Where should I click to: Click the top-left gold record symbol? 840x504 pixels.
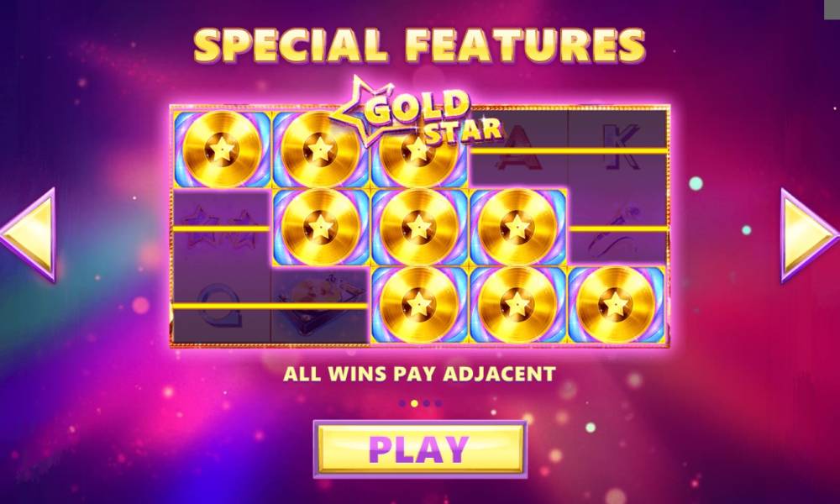click(x=222, y=149)
